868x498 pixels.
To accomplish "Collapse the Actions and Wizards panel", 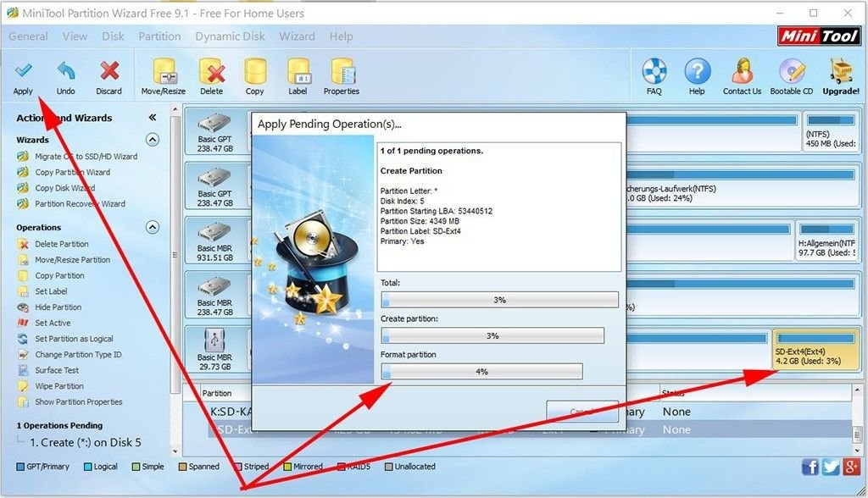I will point(153,118).
